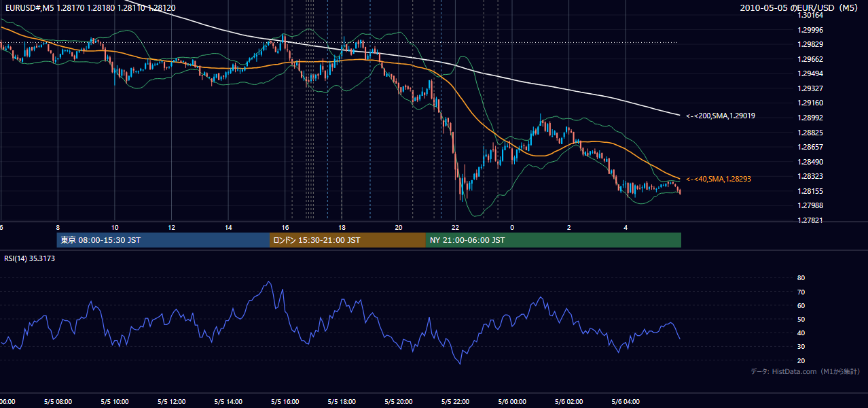Screen dimensions: 868x408
Task: Click the 5/6 04:00 time label
Action: (626, 402)
